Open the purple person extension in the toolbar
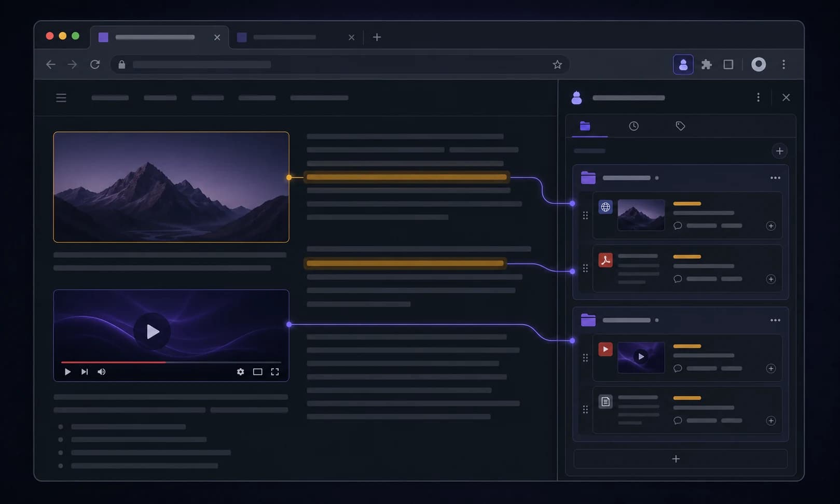This screenshot has width=840, height=504. [683, 64]
